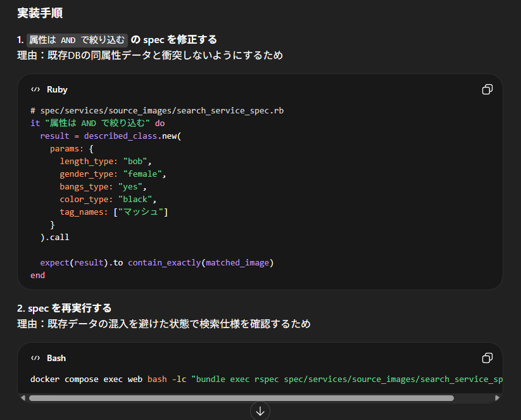Click the code icon beside Bash label

coord(35,358)
